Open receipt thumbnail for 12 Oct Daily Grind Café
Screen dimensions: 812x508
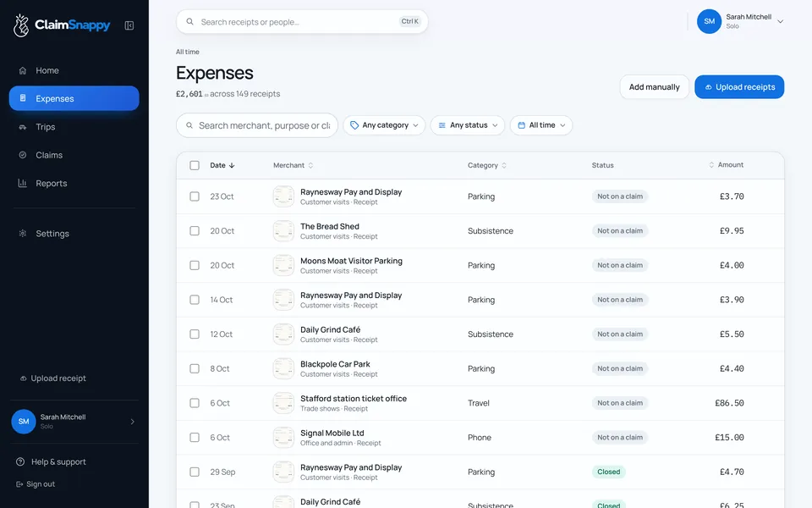pos(284,334)
